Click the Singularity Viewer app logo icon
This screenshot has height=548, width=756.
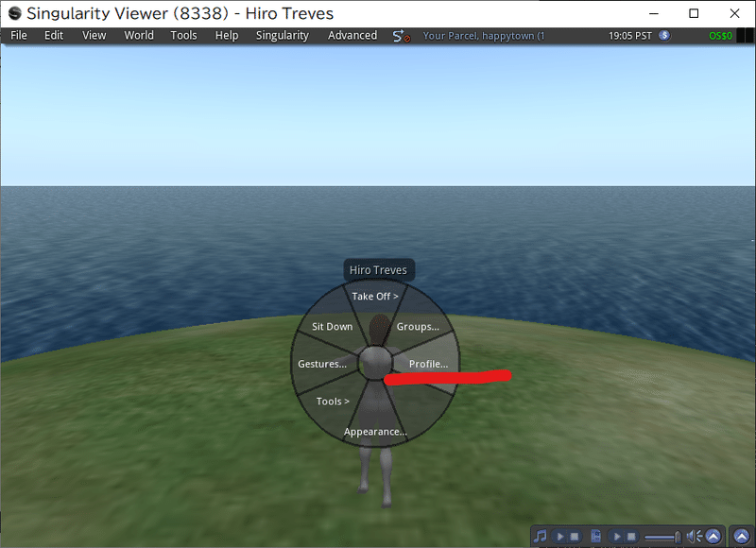click(x=15, y=13)
